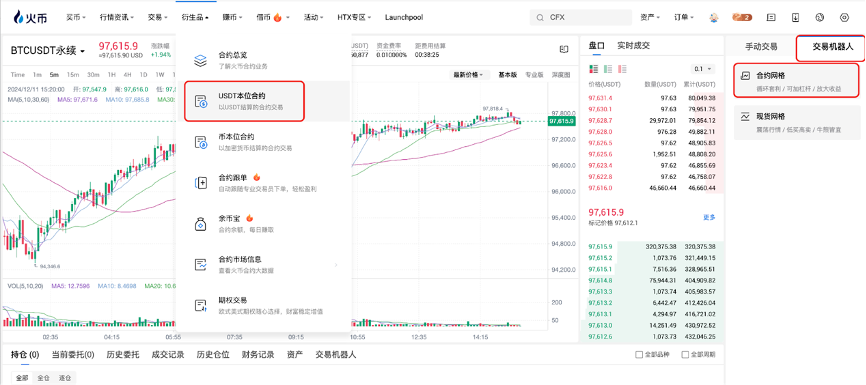
Task: Open the 最新价格 price type dropdown
Action: (468, 75)
